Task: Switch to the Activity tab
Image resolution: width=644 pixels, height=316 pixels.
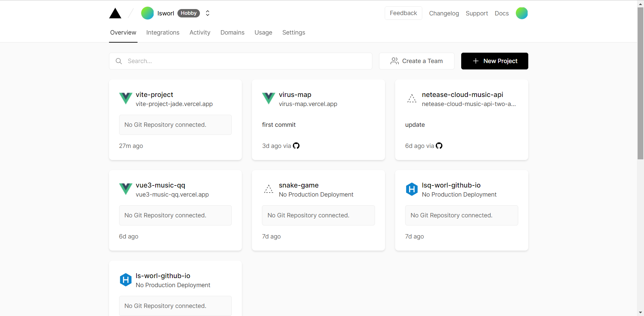Action: (x=200, y=33)
